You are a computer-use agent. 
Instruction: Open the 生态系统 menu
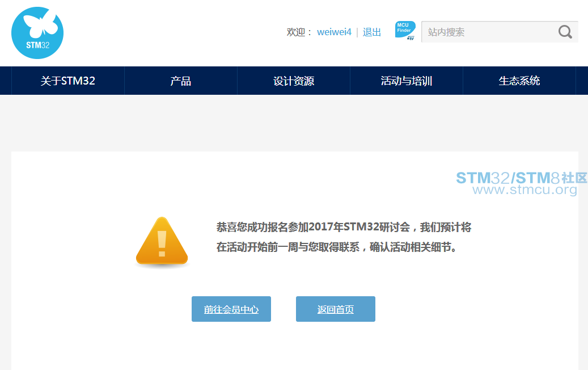click(x=519, y=81)
